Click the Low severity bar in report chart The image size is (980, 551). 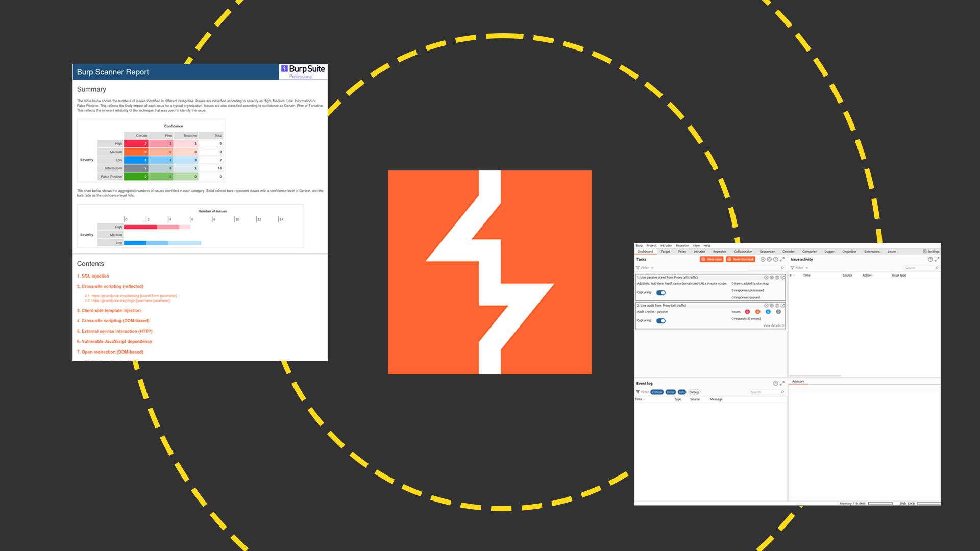coord(163,243)
